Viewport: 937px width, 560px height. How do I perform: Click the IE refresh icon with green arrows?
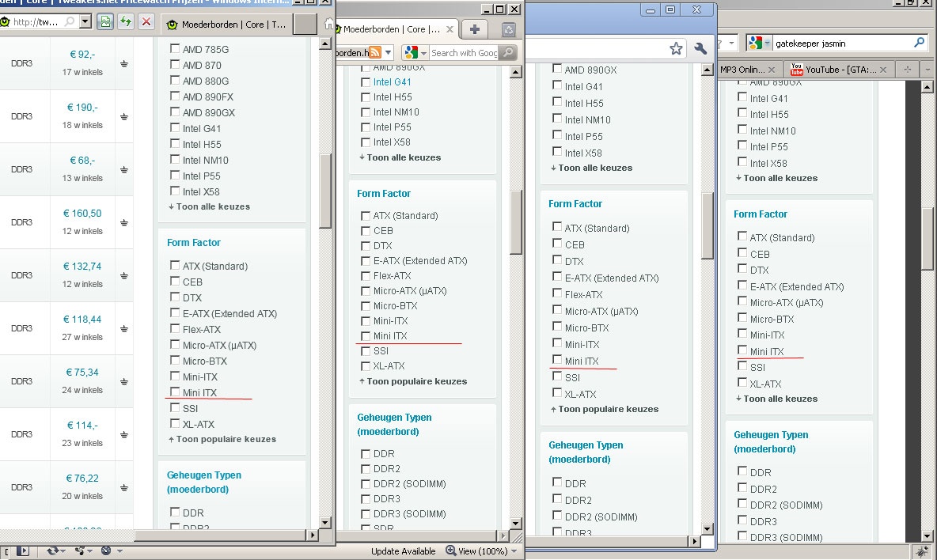click(125, 21)
